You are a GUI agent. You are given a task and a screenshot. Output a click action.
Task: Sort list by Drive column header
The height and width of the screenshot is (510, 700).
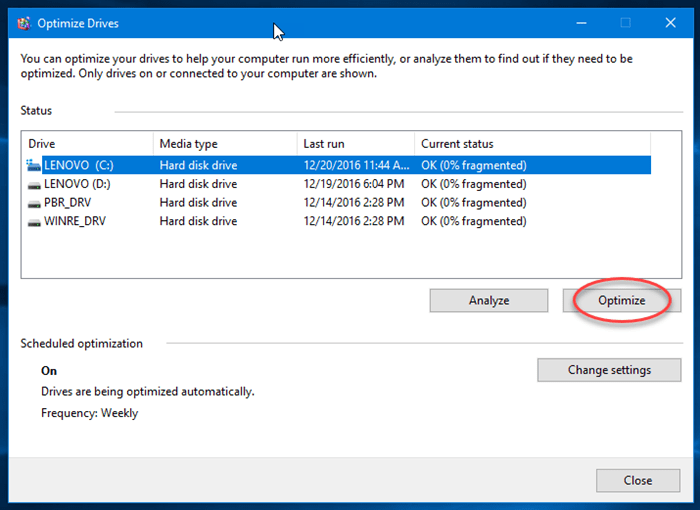88,144
